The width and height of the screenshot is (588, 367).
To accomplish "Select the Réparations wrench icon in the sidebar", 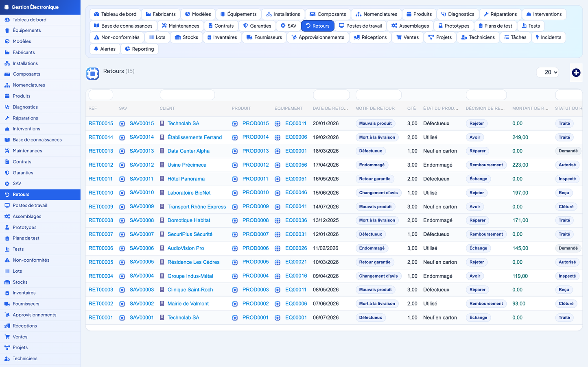I will [7, 118].
